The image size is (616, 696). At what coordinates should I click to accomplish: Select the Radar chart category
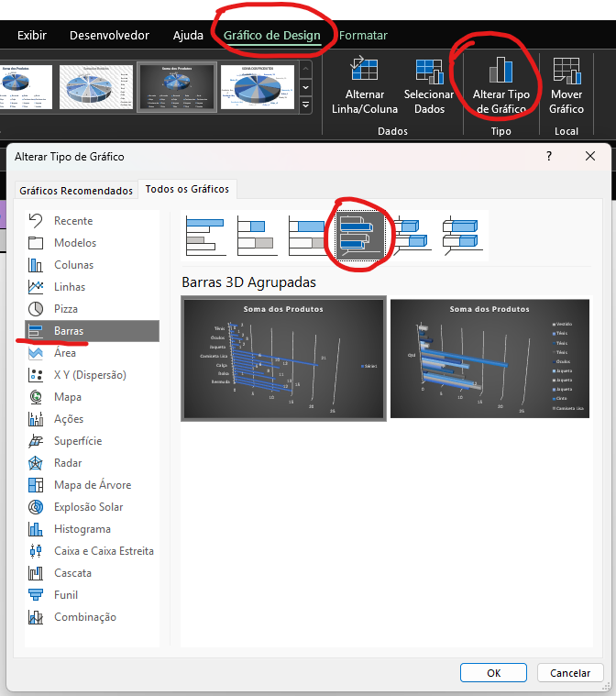tap(92, 463)
